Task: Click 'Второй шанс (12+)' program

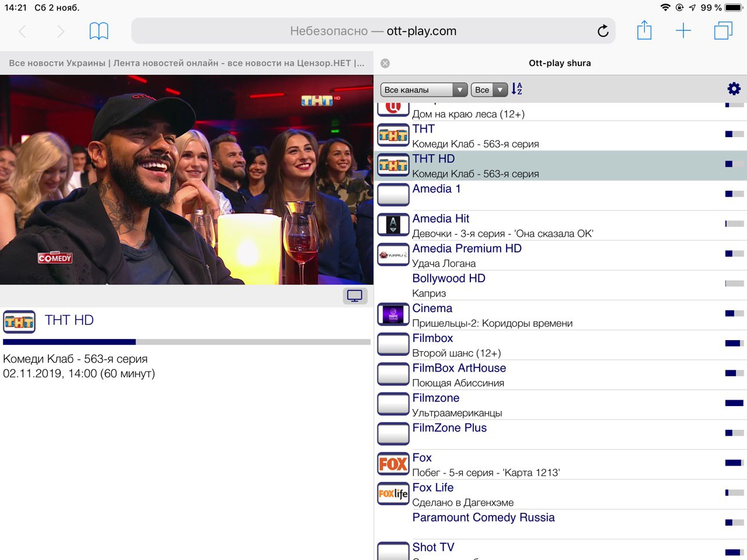Action: pos(456,353)
